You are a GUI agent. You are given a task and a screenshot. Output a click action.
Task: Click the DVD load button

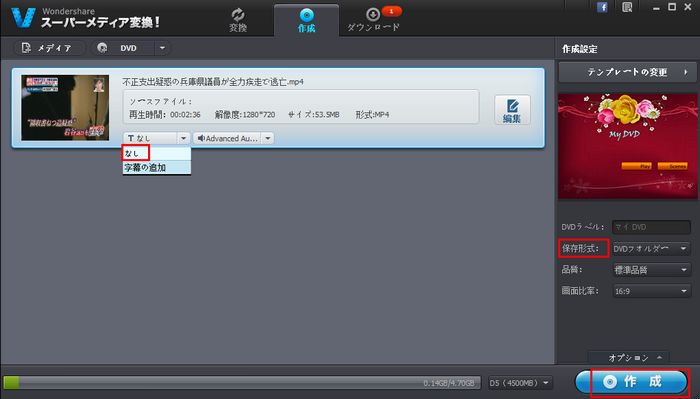coord(123,48)
